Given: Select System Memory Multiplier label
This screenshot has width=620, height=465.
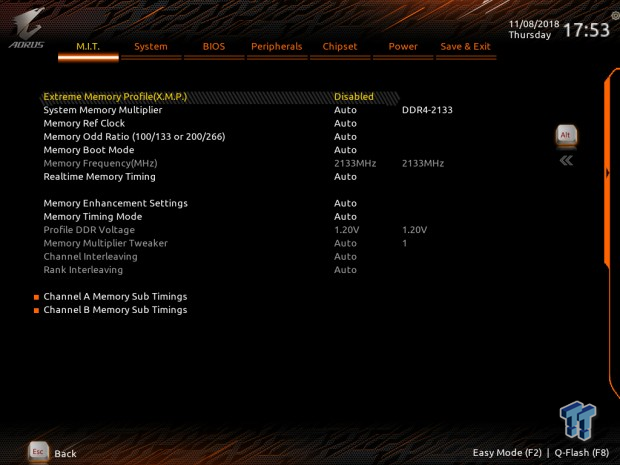Looking at the screenshot, I should pyautogui.click(x=103, y=110).
